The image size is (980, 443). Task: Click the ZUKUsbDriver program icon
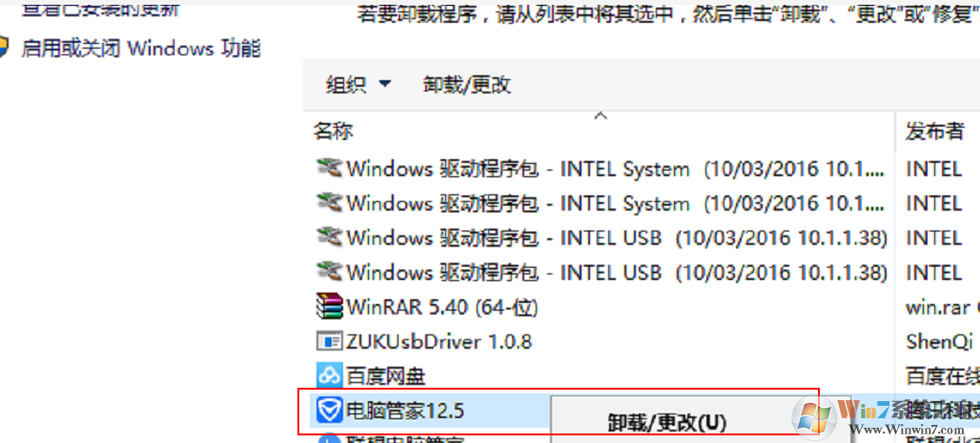coord(329,341)
